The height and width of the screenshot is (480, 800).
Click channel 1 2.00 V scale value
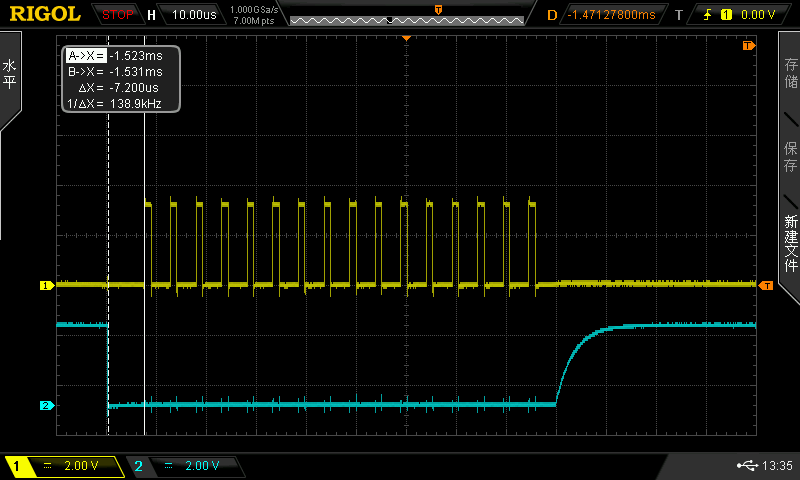tap(81, 466)
